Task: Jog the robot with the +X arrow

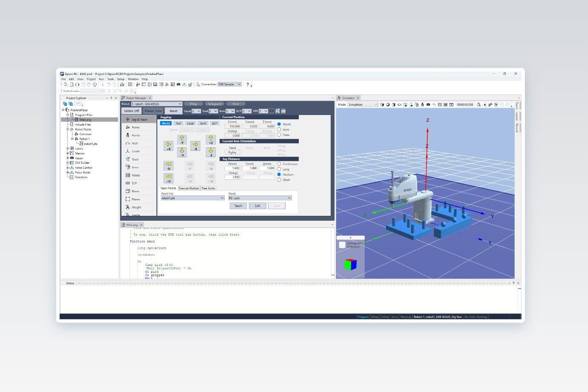Action: point(168,146)
